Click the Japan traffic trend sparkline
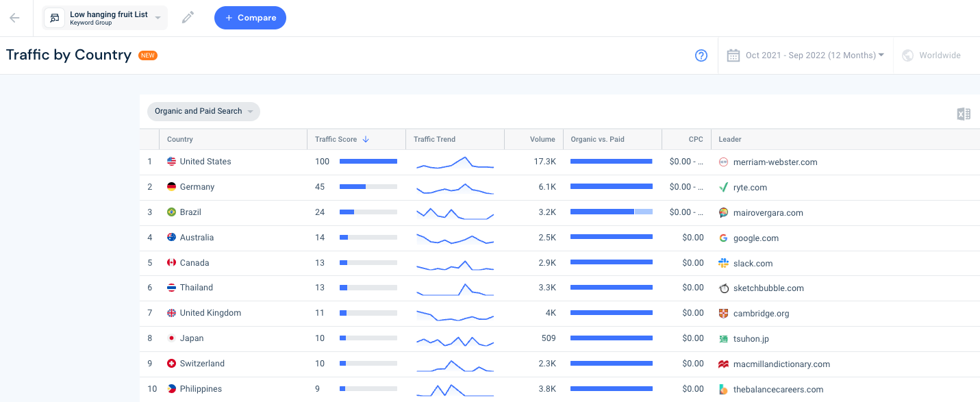The height and width of the screenshot is (402, 980). [x=455, y=340]
